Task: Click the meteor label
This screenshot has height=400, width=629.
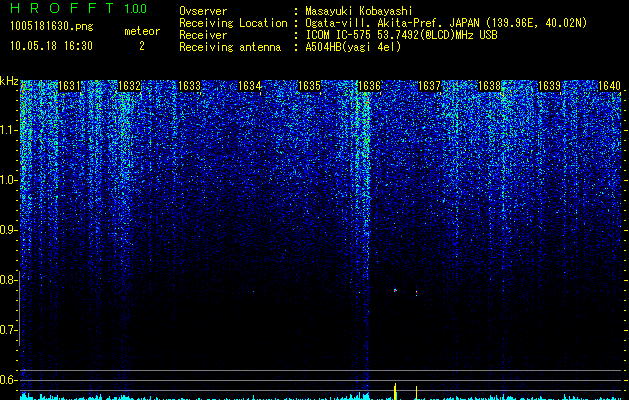Action: (142, 31)
